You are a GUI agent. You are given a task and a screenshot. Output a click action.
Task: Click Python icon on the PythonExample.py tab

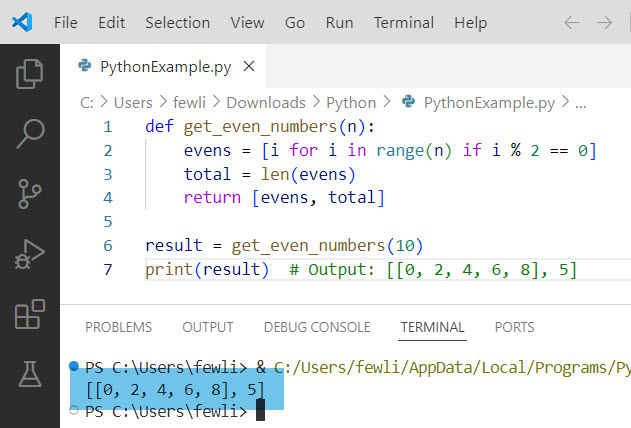(x=85, y=66)
